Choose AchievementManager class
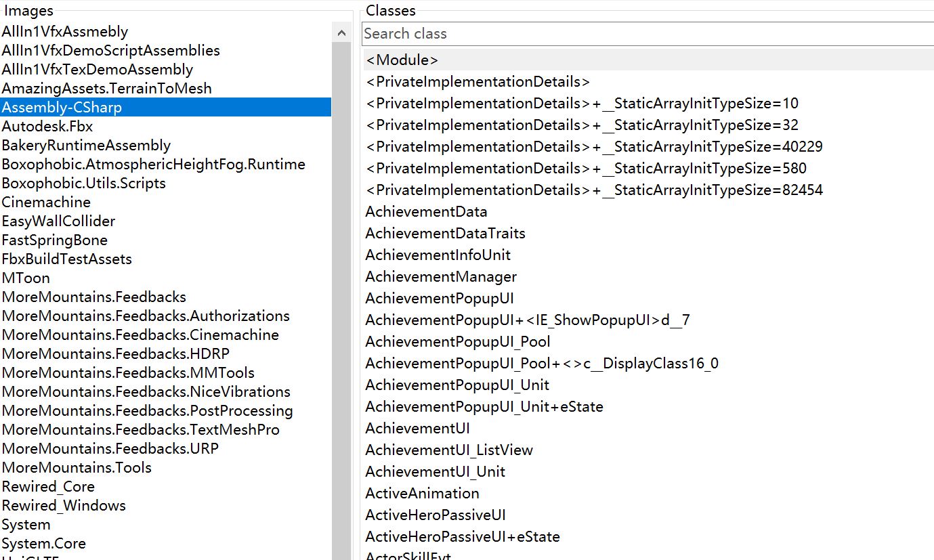This screenshot has width=934, height=560. pyautogui.click(x=649, y=276)
